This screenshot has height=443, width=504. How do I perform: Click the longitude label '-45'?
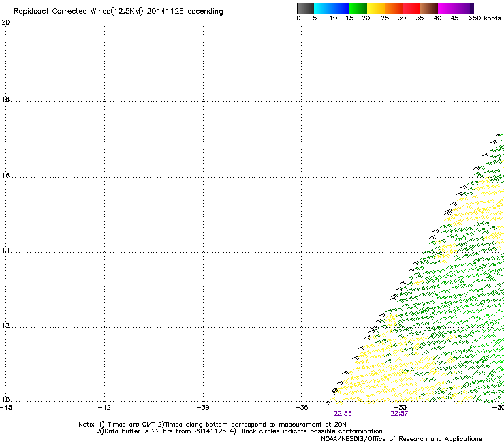click(x=6, y=408)
